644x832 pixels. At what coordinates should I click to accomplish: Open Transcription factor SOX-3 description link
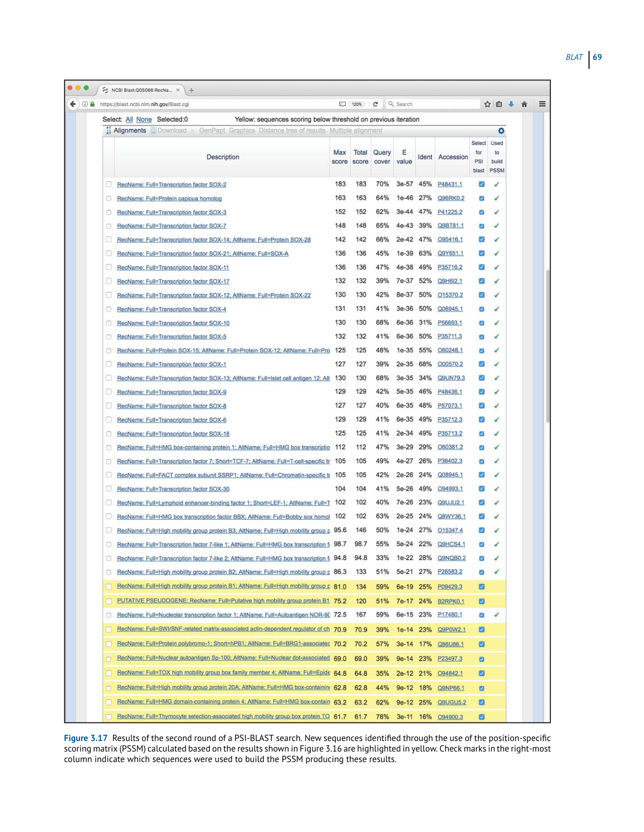[171, 212]
